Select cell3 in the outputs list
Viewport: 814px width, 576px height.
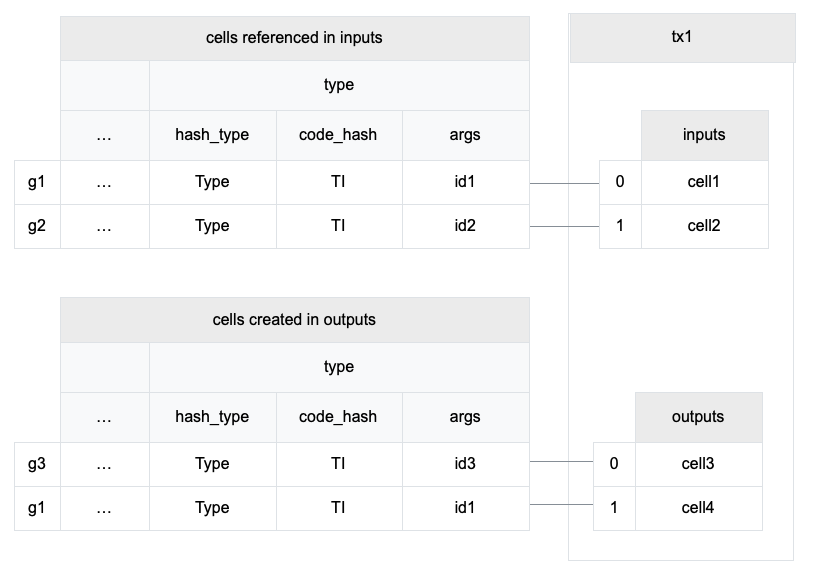click(698, 464)
